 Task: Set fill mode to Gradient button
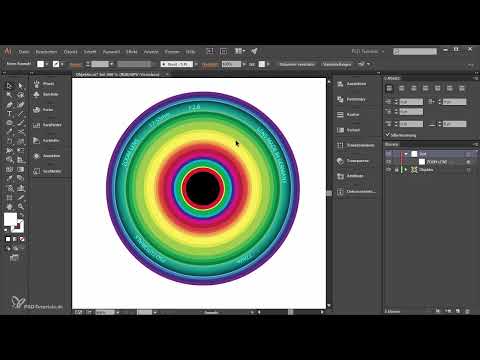[15, 239]
